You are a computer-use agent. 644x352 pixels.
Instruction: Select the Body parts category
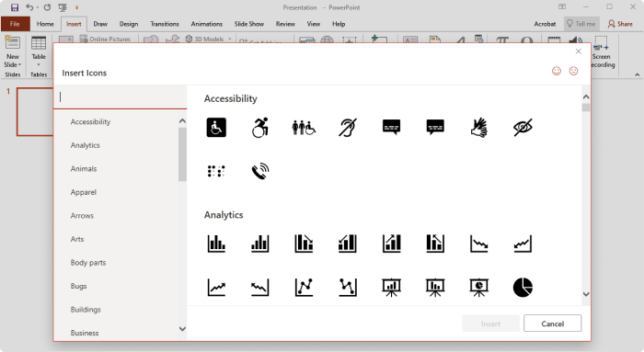pos(88,263)
